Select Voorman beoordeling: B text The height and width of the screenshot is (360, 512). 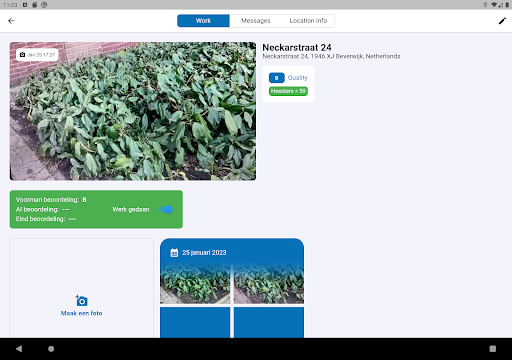point(51,200)
